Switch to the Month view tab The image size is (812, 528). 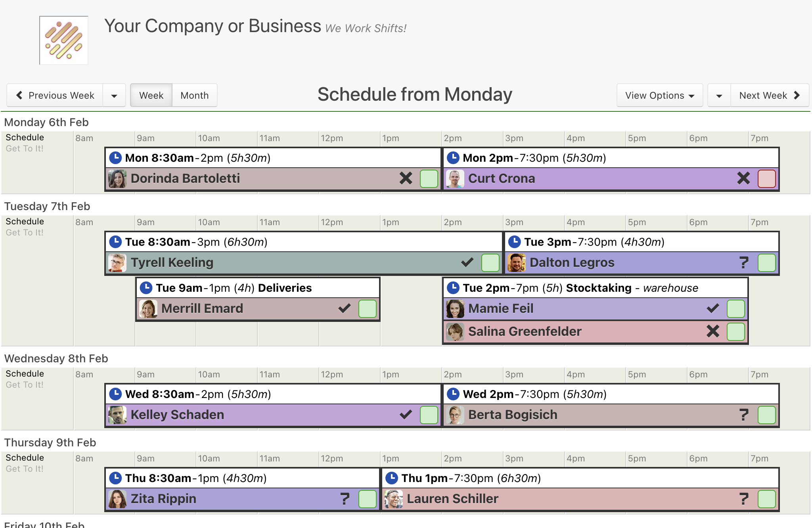pyautogui.click(x=195, y=95)
